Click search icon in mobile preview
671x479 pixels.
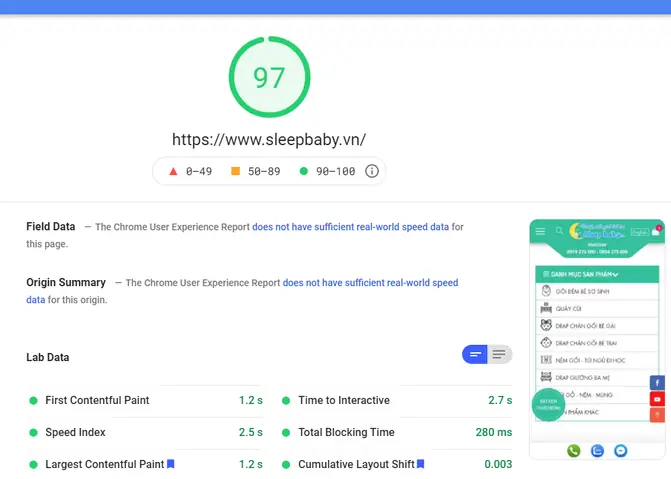[x=559, y=231]
